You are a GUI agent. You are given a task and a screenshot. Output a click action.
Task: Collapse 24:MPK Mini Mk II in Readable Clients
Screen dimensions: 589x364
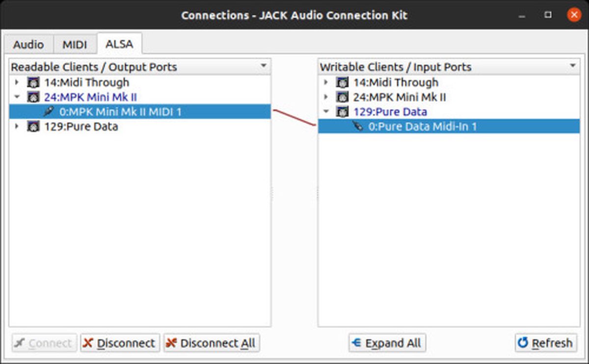pyautogui.click(x=17, y=97)
